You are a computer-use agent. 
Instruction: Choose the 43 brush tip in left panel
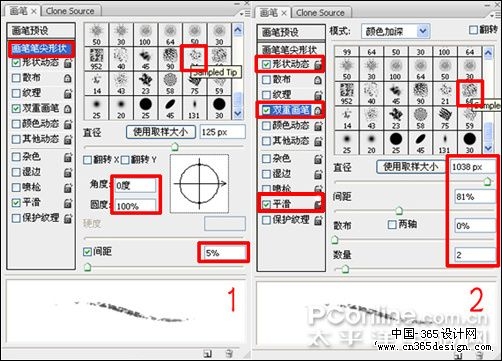[x=121, y=83]
